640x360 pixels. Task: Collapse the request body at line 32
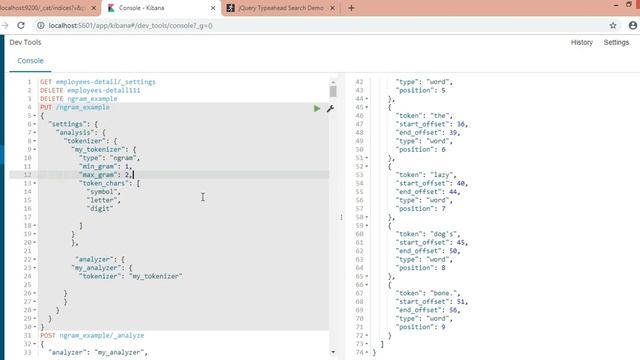click(x=35, y=344)
